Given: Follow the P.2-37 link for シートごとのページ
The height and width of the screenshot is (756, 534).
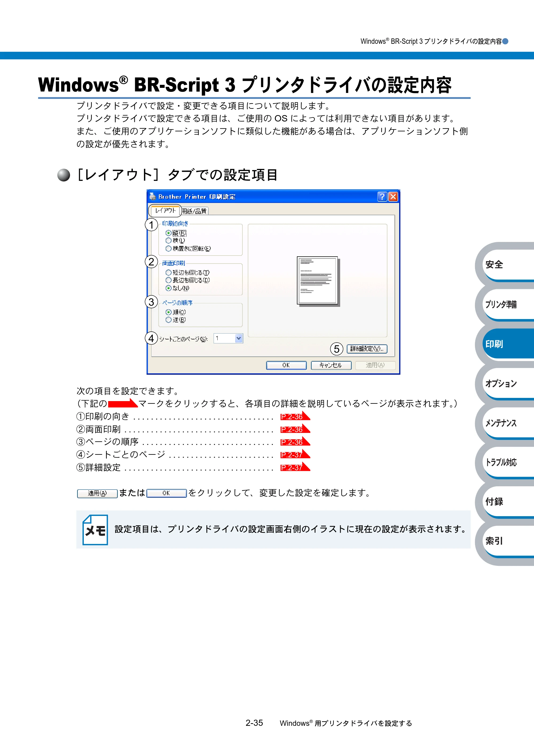Looking at the screenshot, I should tap(295, 455).
